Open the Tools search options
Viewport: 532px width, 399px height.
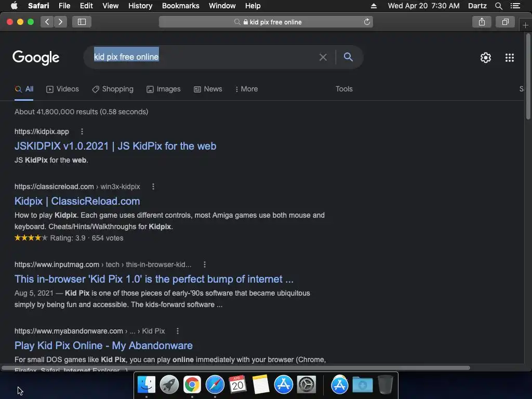[x=344, y=89]
